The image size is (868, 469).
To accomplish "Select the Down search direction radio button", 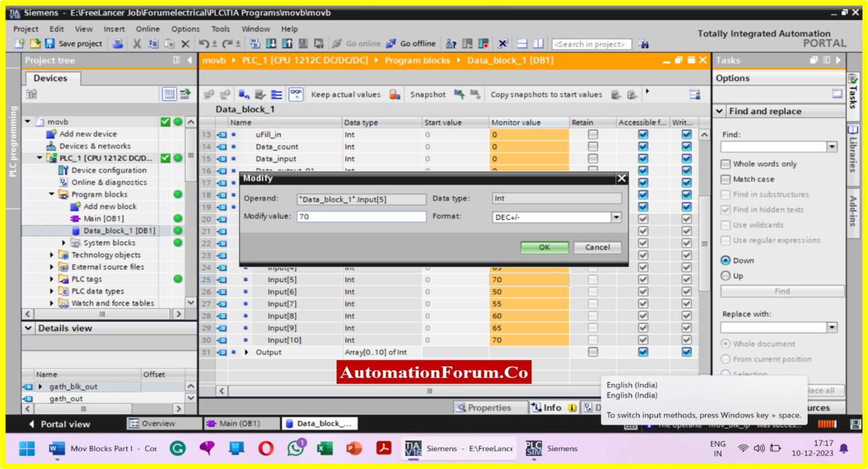I will [x=725, y=260].
